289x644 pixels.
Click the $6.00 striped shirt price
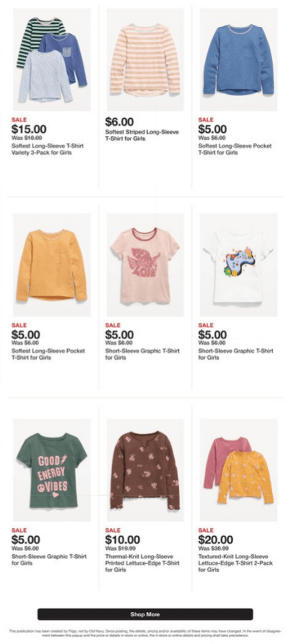click(x=119, y=122)
